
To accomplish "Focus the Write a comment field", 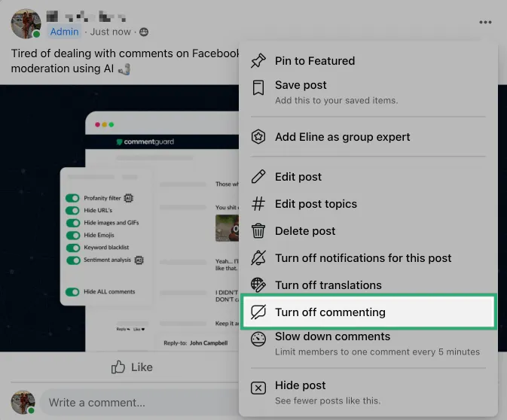I will [139, 403].
